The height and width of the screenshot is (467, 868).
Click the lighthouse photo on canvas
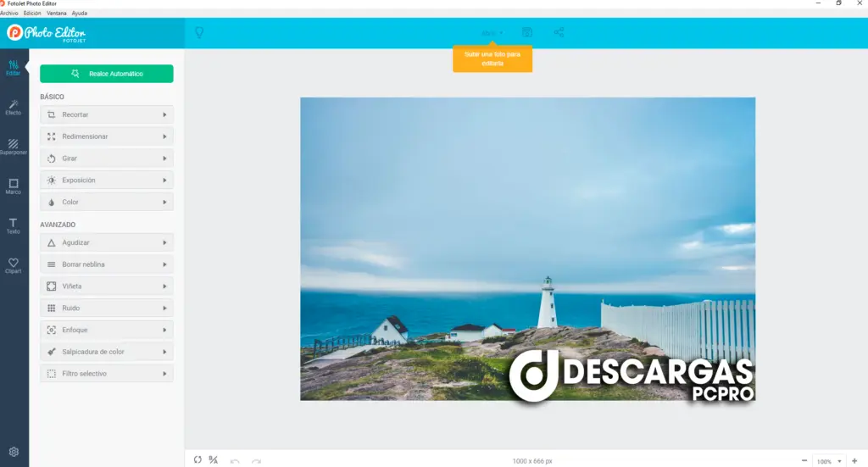527,248
